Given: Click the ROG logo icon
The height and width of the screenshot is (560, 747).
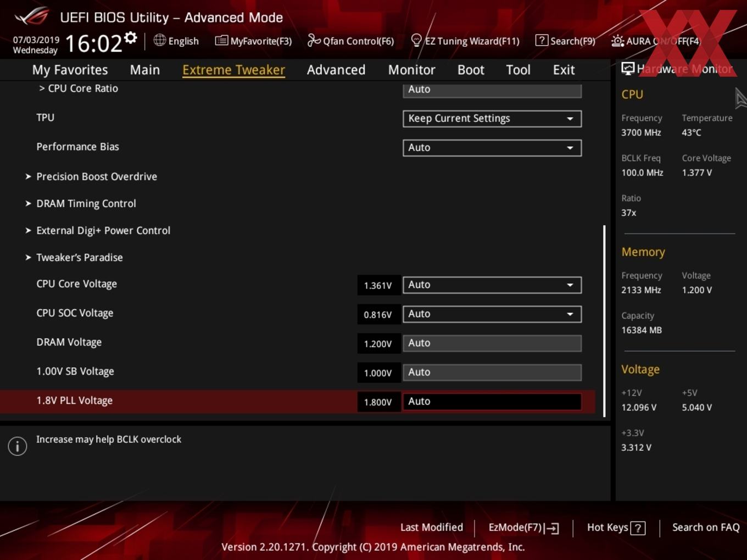Looking at the screenshot, I should click(x=31, y=16).
